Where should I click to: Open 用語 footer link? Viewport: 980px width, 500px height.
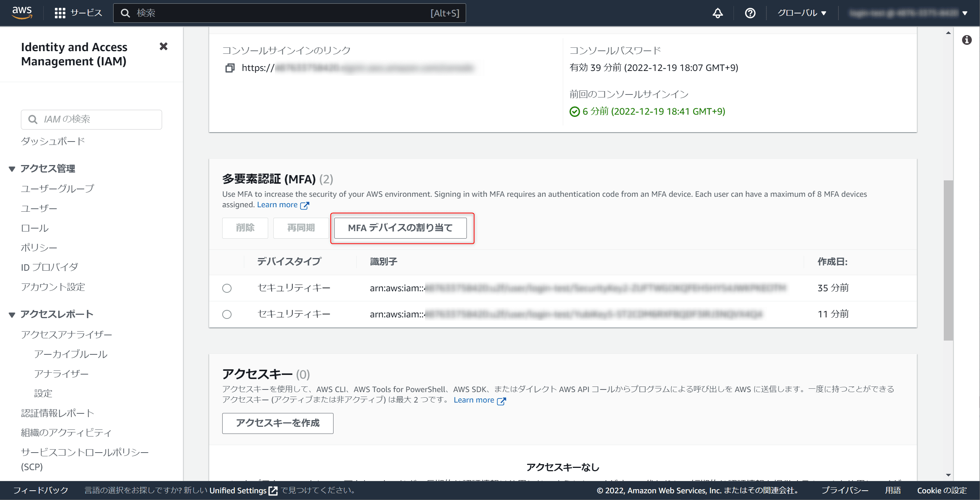tap(893, 491)
